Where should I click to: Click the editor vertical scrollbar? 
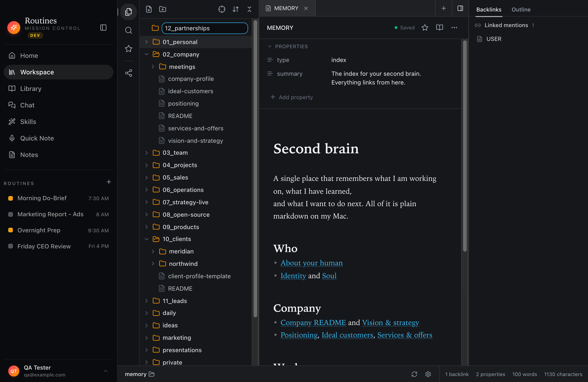click(x=465, y=146)
